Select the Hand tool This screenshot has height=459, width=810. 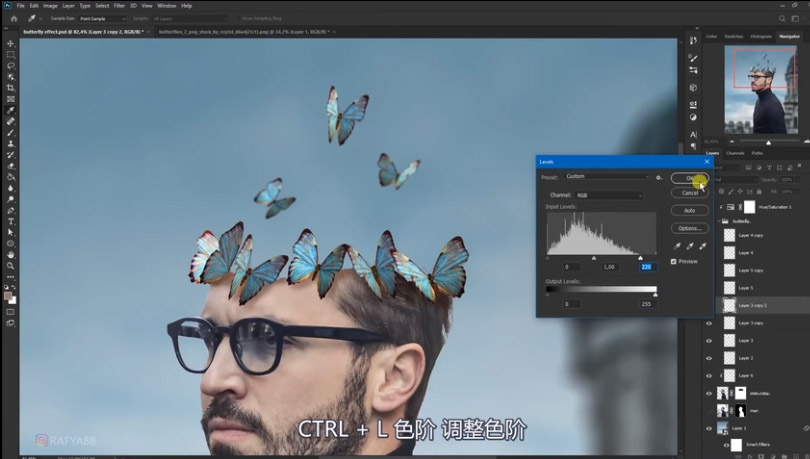[11, 255]
